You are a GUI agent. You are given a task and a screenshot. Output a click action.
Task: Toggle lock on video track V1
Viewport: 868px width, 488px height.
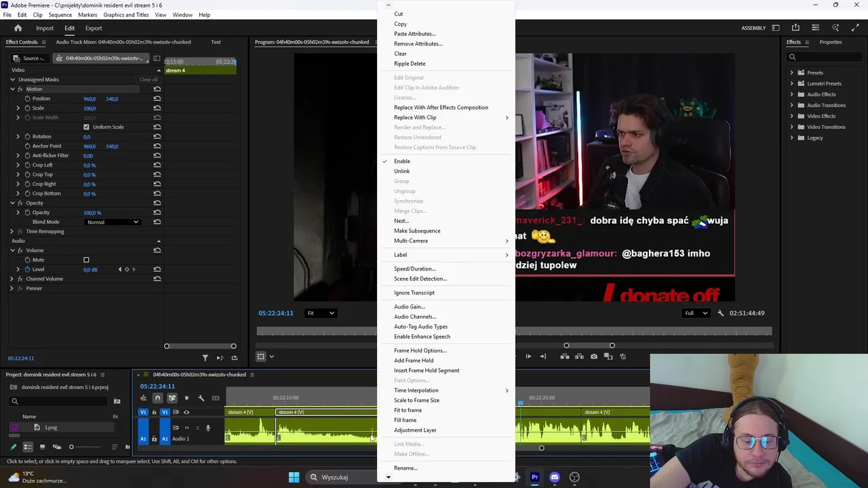(154, 412)
